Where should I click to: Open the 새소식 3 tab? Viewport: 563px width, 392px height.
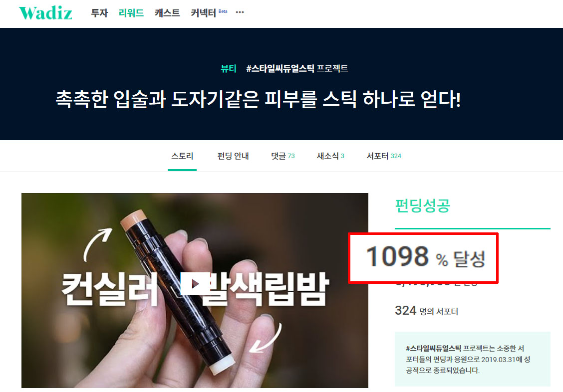pyautogui.click(x=331, y=156)
